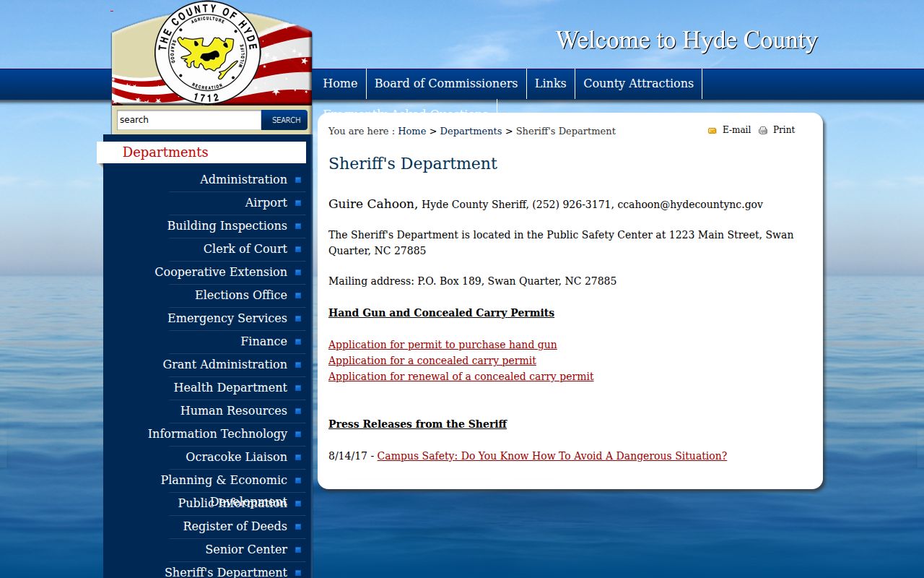Screen dimensions: 924x578
Task: Go to Administration department
Action: pyautogui.click(x=243, y=179)
